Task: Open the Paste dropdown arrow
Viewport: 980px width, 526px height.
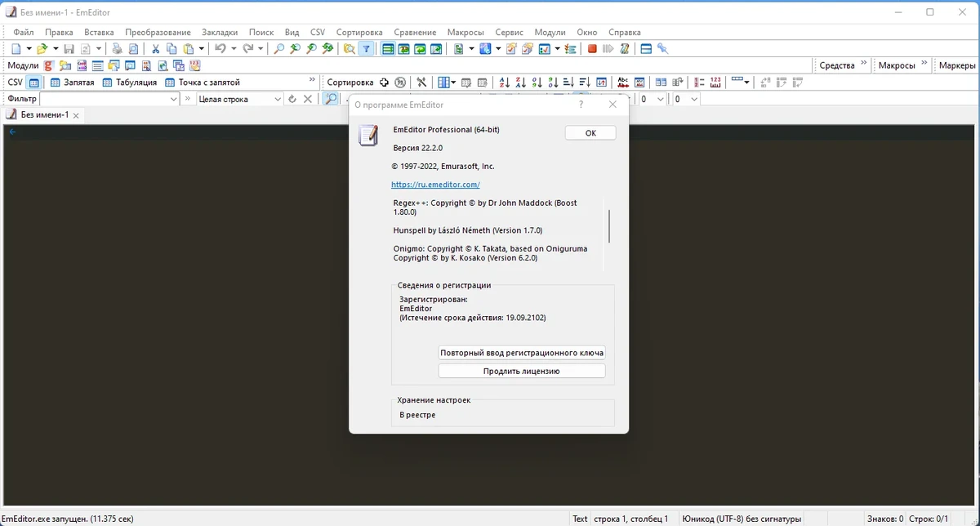Action: point(201,49)
